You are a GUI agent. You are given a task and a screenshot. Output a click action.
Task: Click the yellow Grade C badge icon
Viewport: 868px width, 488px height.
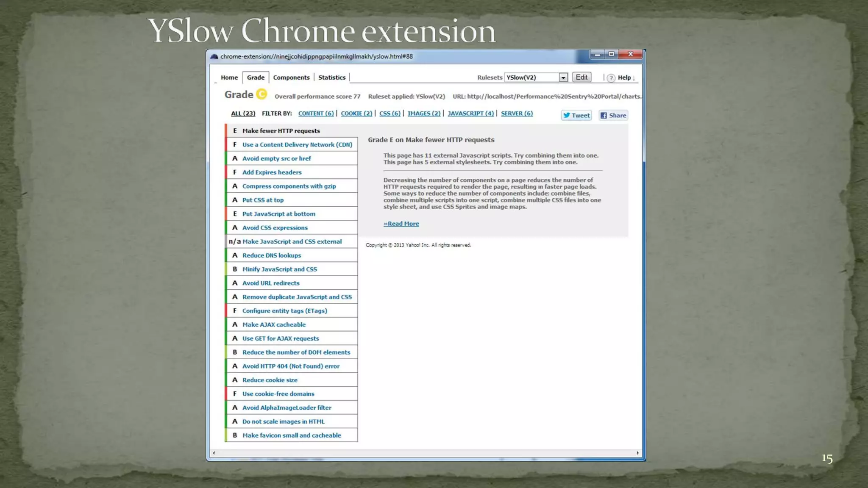tap(262, 94)
